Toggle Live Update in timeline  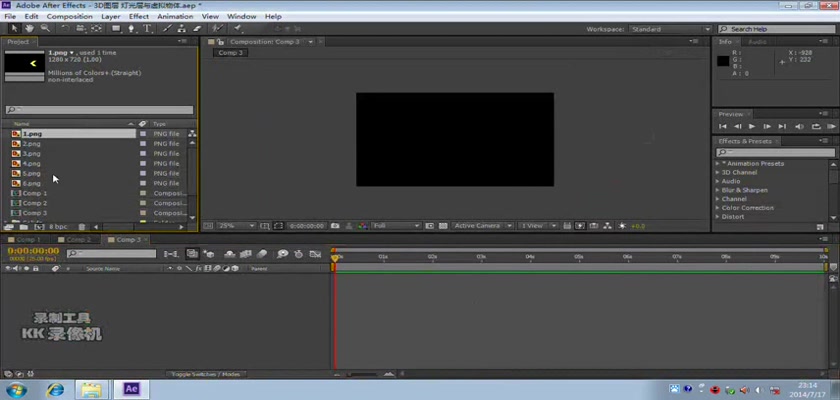[x=192, y=254]
